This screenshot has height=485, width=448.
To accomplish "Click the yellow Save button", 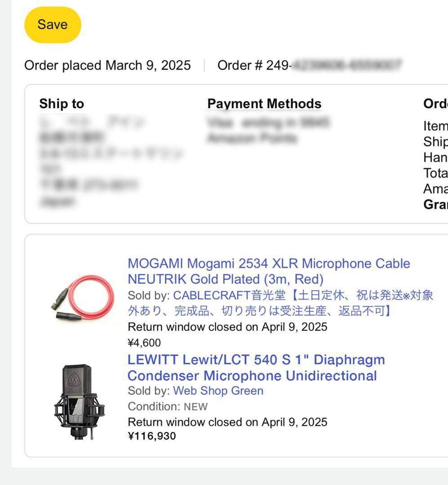I will (x=53, y=25).
